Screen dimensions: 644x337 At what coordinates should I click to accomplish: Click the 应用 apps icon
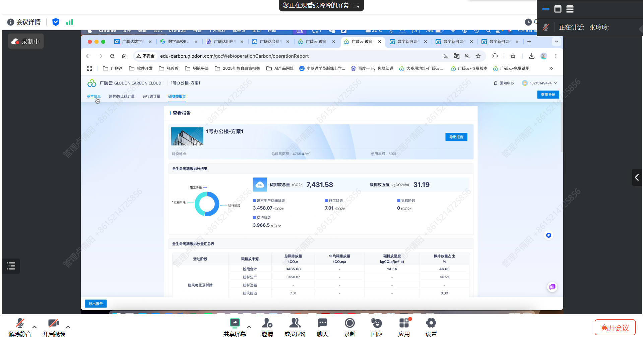[404, 323]
